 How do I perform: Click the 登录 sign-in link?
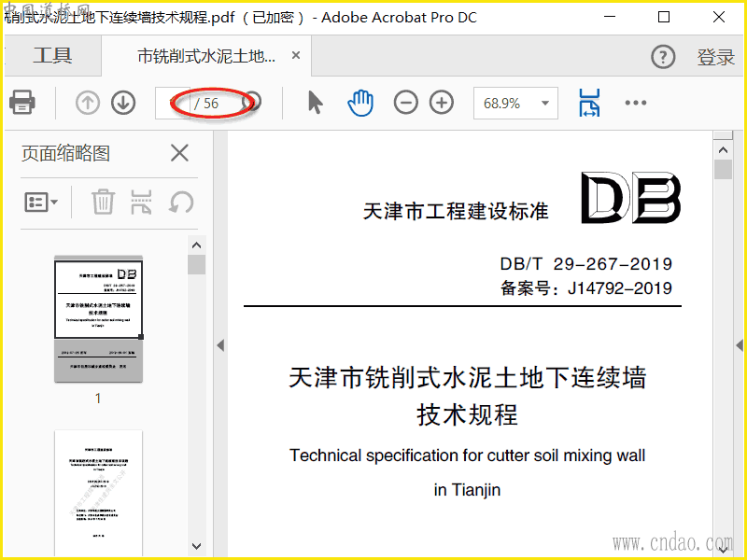(x=715, y=57)
